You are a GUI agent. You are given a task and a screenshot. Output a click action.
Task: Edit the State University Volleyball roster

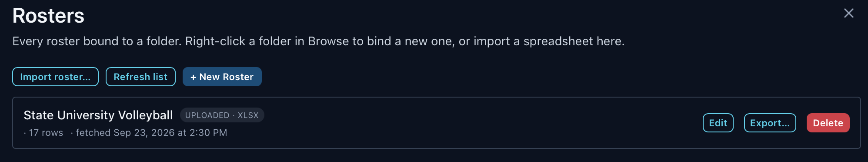pos(718,123)
